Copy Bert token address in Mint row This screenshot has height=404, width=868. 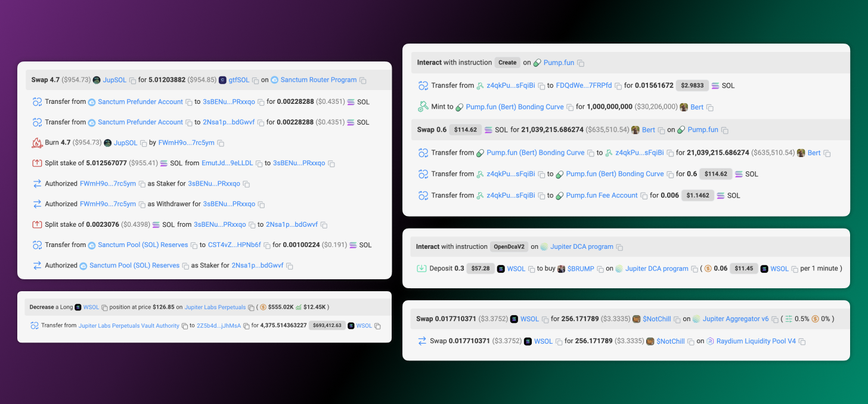(709, 107)
